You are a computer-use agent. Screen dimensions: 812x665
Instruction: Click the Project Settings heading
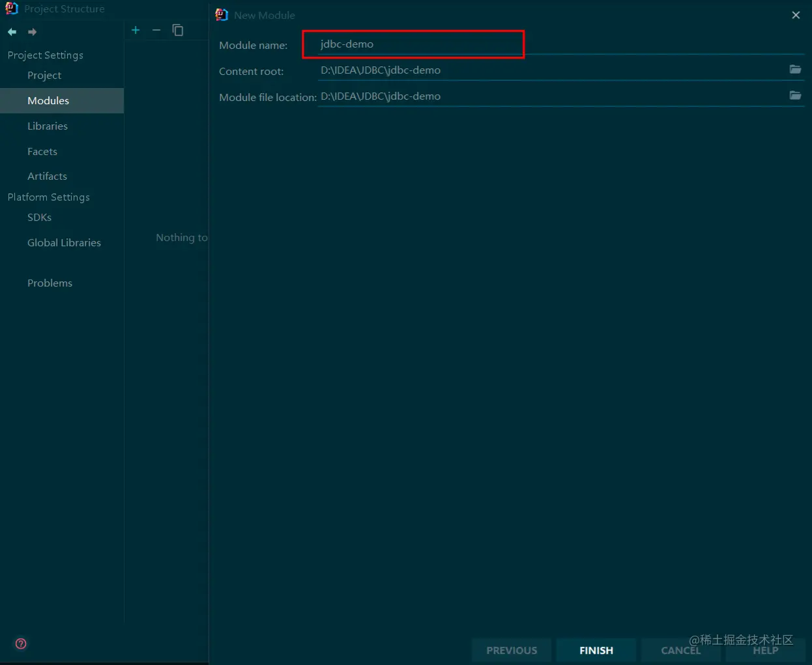click(x=46, y=55)
